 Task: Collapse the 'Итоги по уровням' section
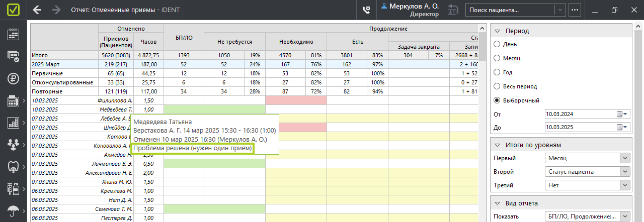pyautogui.click(x=497, y=145)
